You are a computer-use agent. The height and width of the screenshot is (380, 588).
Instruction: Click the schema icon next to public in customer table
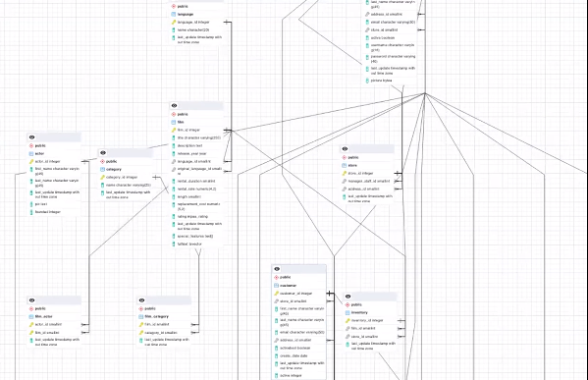277,278
